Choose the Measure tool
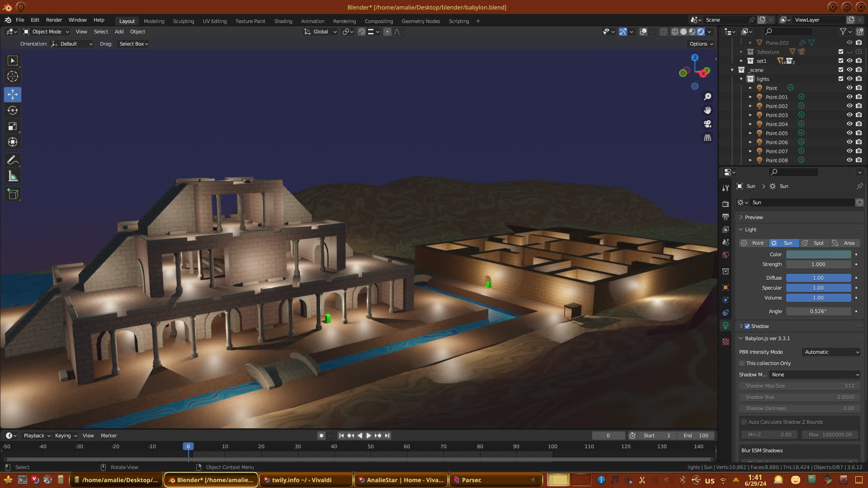868x488 pixels. coord(13,176)
